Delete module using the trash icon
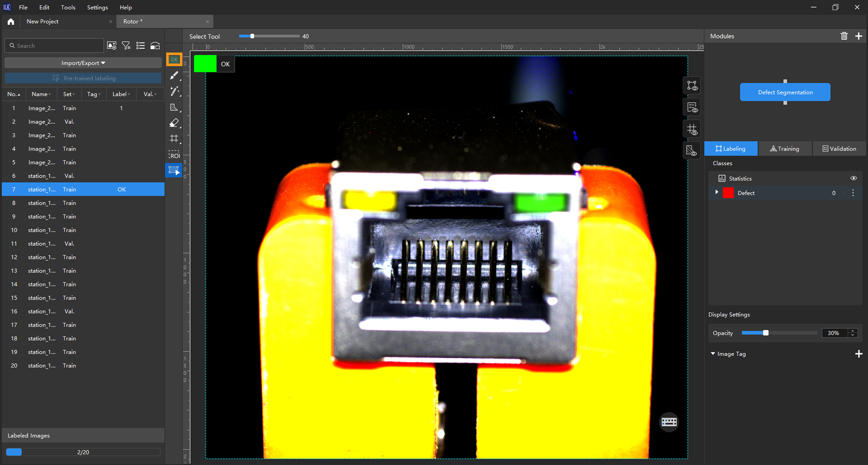The height and width of the screenshot is (465, 868). point(844,36)
